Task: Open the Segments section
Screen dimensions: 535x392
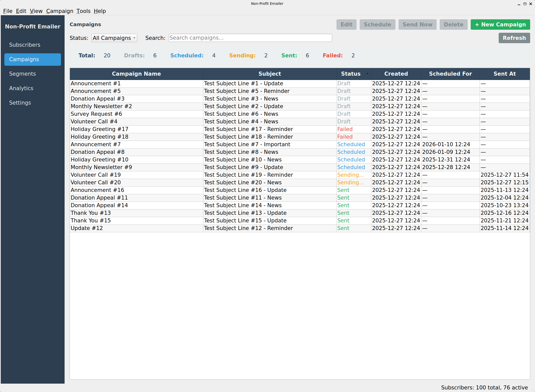Action: coord(22,74)
